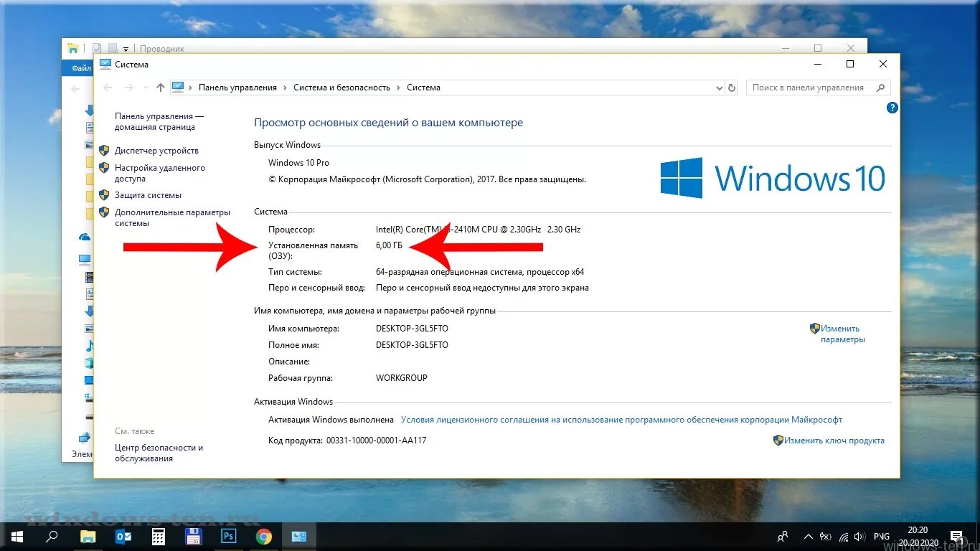
Task: Click the search magnifier in control panel search
Action: coord(880,88)
